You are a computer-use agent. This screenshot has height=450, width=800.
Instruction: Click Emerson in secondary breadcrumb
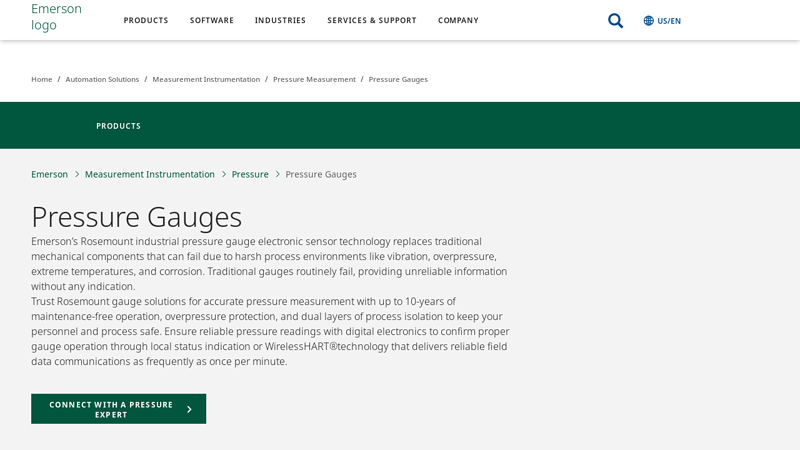click(x=49, y=174)
